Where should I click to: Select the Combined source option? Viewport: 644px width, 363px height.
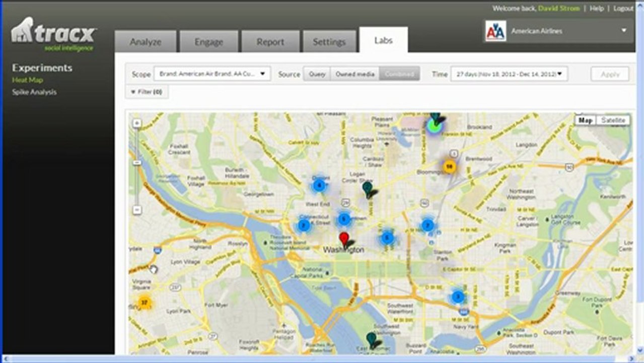pyautogui.click(x=399, y=74)
